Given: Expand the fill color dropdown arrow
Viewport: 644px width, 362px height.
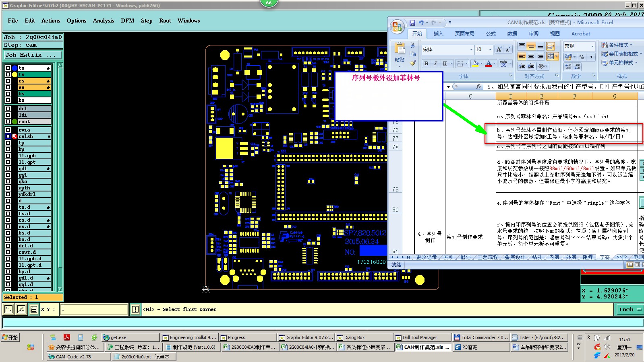Looking at the screenshot, I should tap(482, 64).
